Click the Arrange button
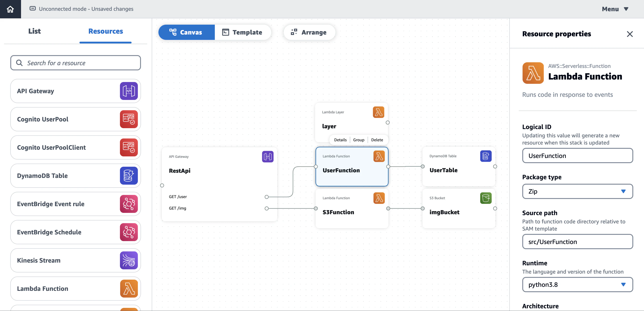 click(x=309, y=32)
